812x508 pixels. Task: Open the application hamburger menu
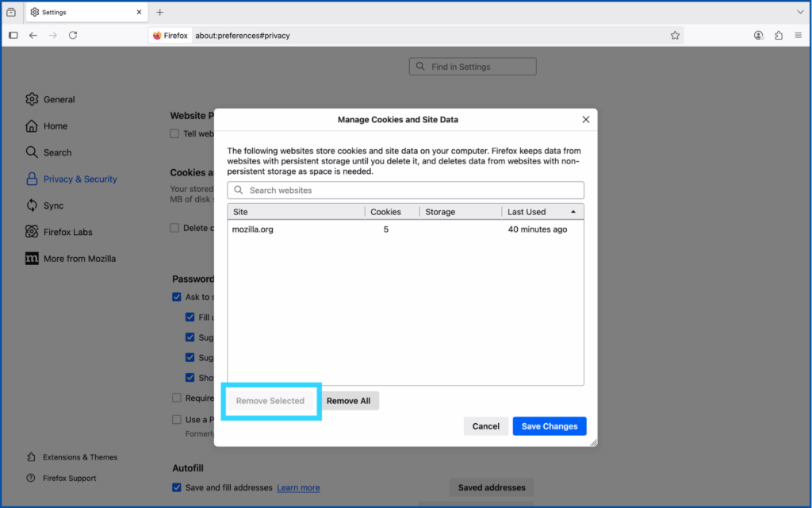pos(797,36)
